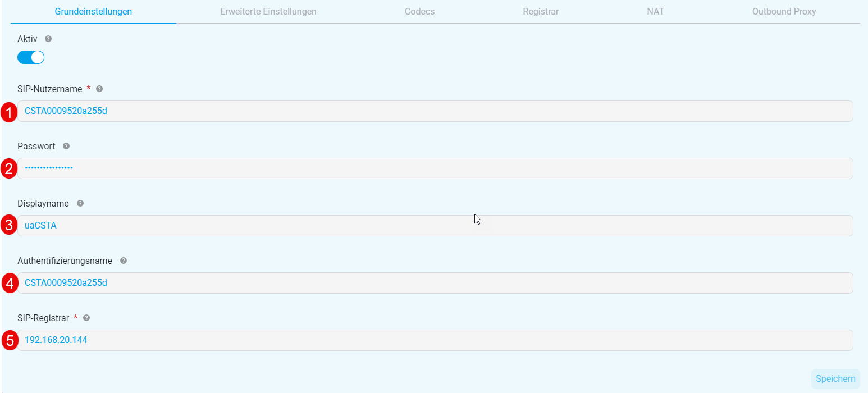Click the SIP-Registrar field with 192.168.20.144
The image size is (868, 393).
click(435, 340)
